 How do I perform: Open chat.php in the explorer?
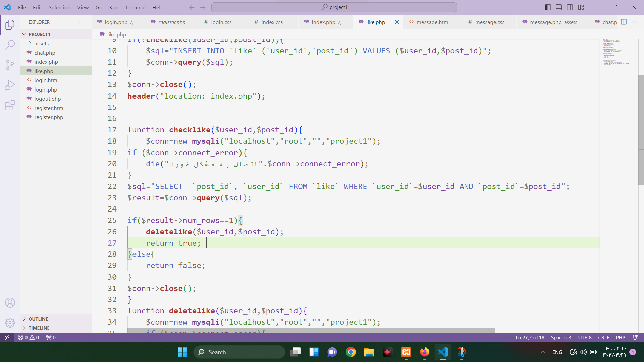[x=56, y=53]
